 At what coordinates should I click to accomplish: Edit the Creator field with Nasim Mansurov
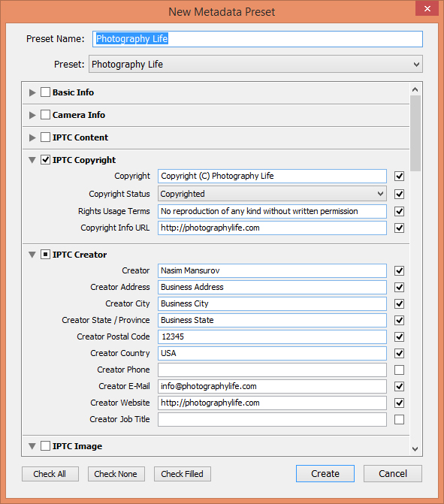coord(272,270)
